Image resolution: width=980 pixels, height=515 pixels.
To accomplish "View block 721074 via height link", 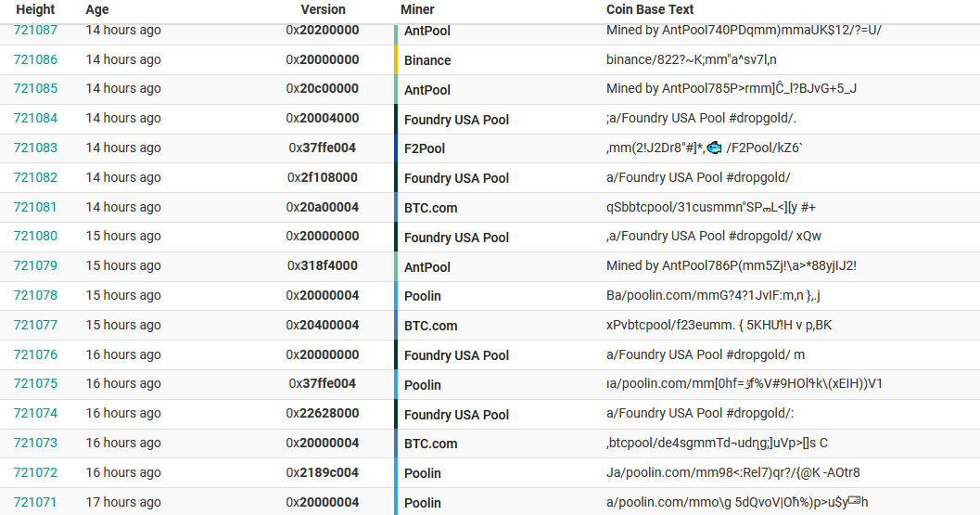I will point(35,413).
